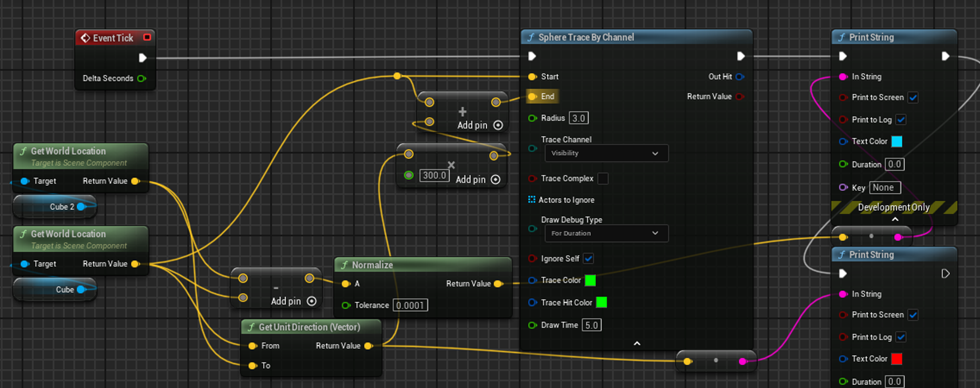The height and width of the screenshot is (388, 980).
Task: Click the top Print String Key pin
Action: point(843,188)
